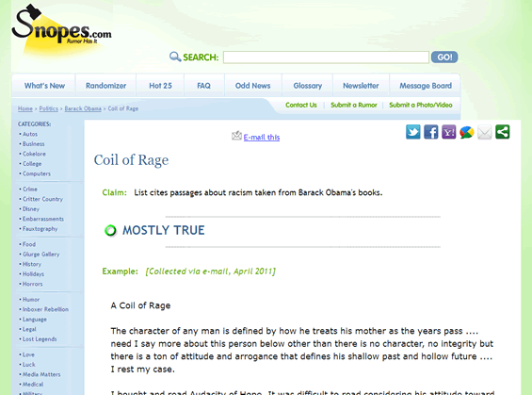Click the Collected via e-mail, April 2011 text
The image size is (532, 395).
pos(210,272)
